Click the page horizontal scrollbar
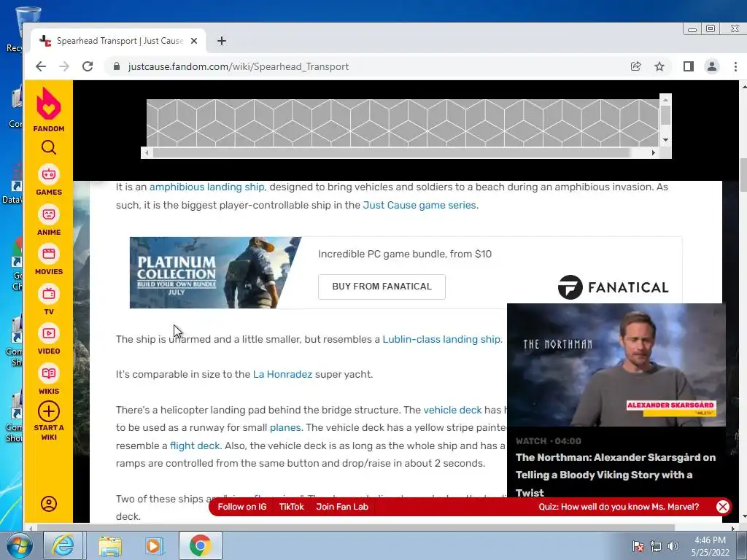The height and width of the screenshot is (560, 747). (x=356, y=528)
